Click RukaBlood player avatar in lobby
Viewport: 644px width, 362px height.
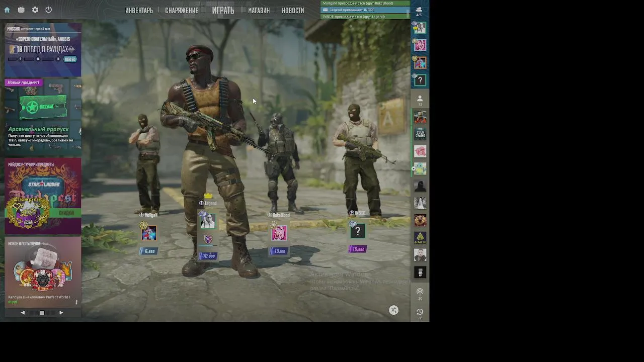[279, 233]
